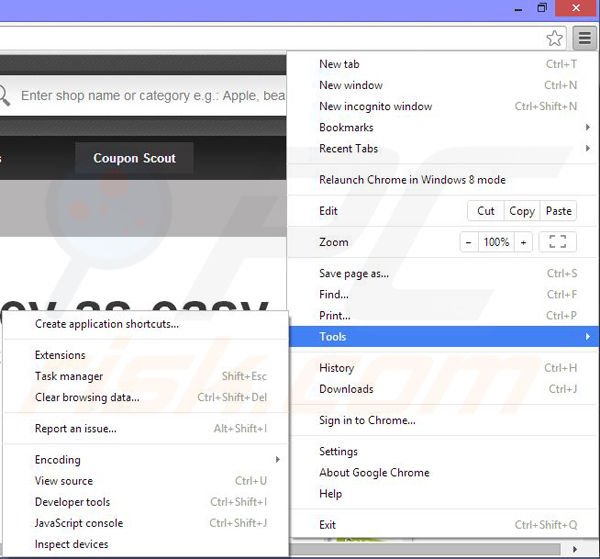
Task: Click the Coupon Scout tab
Action: tap(134, 158)
